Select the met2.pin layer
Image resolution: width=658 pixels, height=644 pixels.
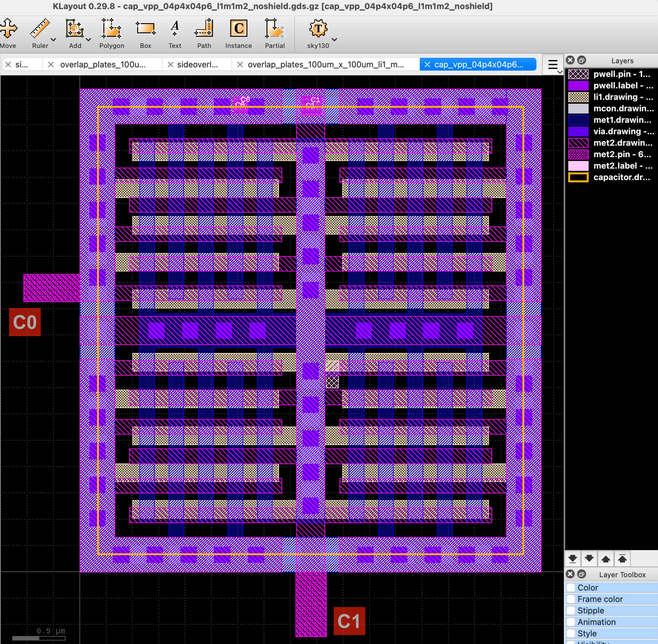611,154
